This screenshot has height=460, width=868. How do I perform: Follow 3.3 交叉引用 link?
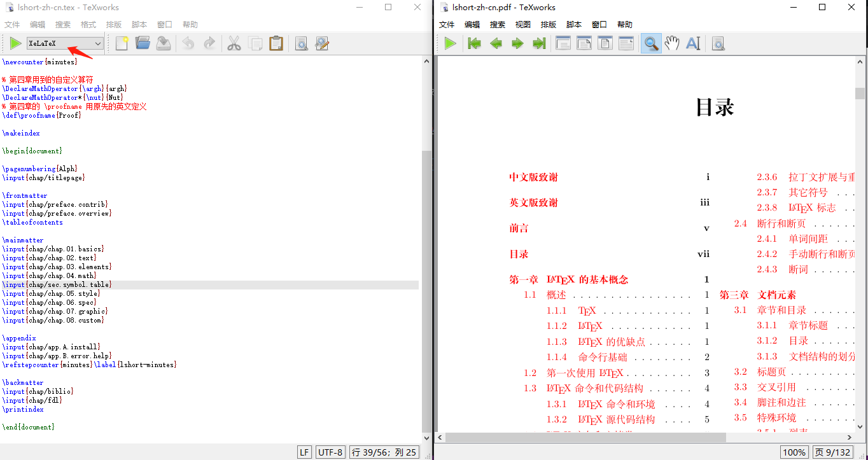coord(765,387)
